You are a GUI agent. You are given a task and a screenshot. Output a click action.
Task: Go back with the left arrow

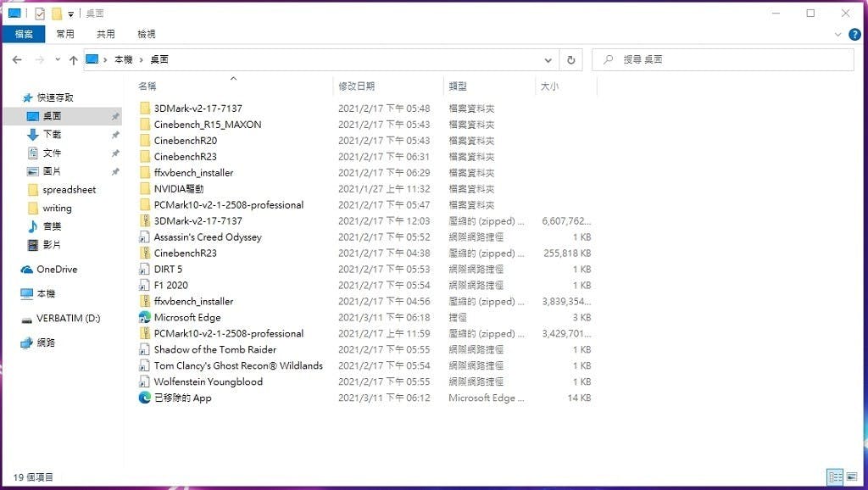pyautogui.click(x=17, y=60)
